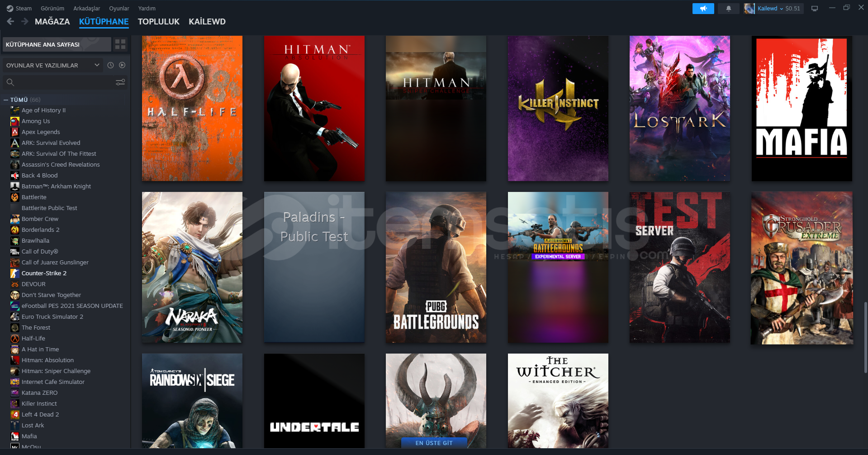The height and width of the screenshot is (455, 868).
Task: Click wallet balance $0.51
Action: (x=792, y=9)
